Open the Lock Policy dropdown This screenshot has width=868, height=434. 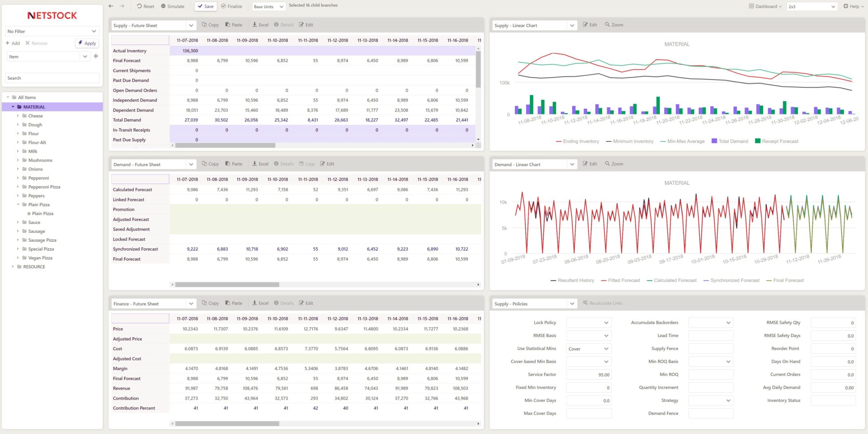point(589,323)
